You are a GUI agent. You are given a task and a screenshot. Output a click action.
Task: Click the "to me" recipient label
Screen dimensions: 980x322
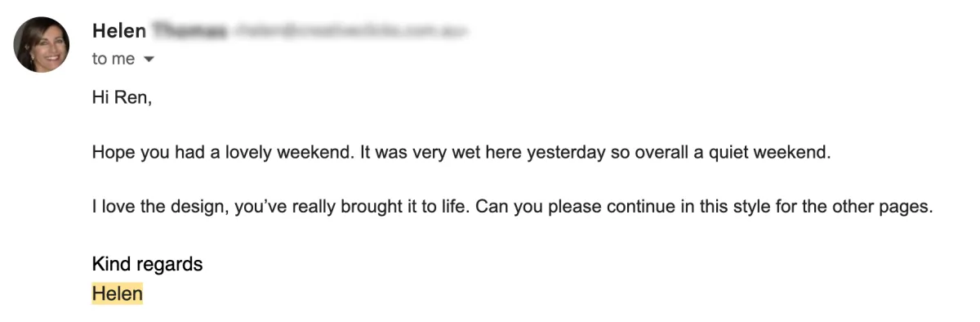pos(114,59)
